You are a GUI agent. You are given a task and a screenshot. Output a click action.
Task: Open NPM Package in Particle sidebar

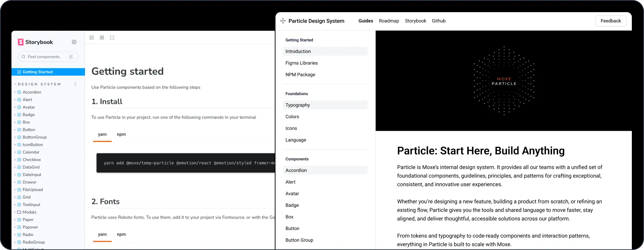pyautogui.click(x=325, y=75)
